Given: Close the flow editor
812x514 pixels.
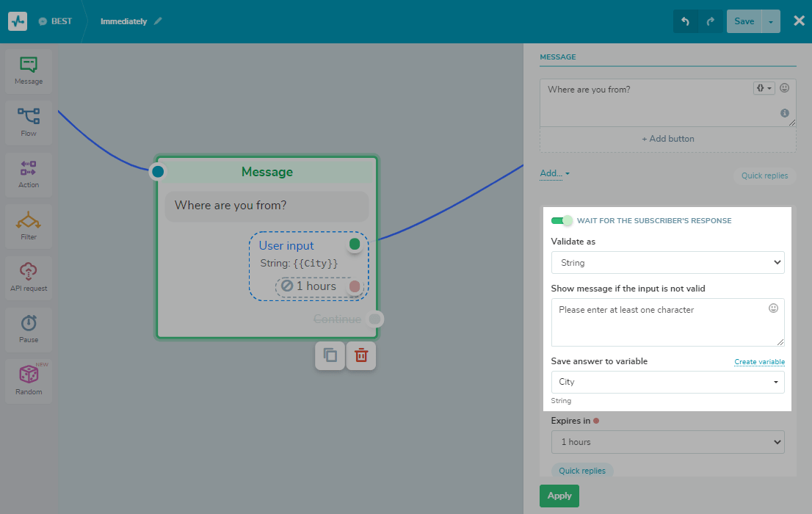Looking at the screenshot, I should click(799, 21).
